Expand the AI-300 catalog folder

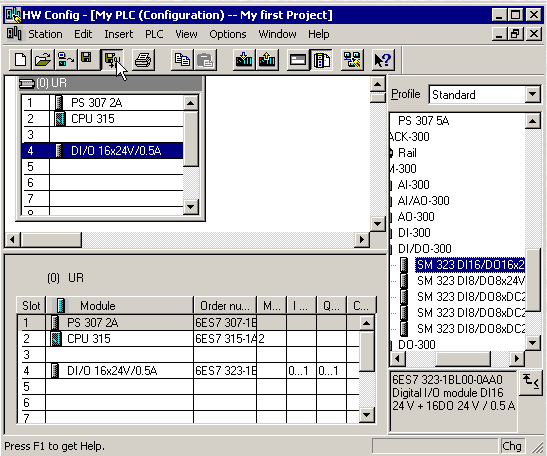click(413, 185)
